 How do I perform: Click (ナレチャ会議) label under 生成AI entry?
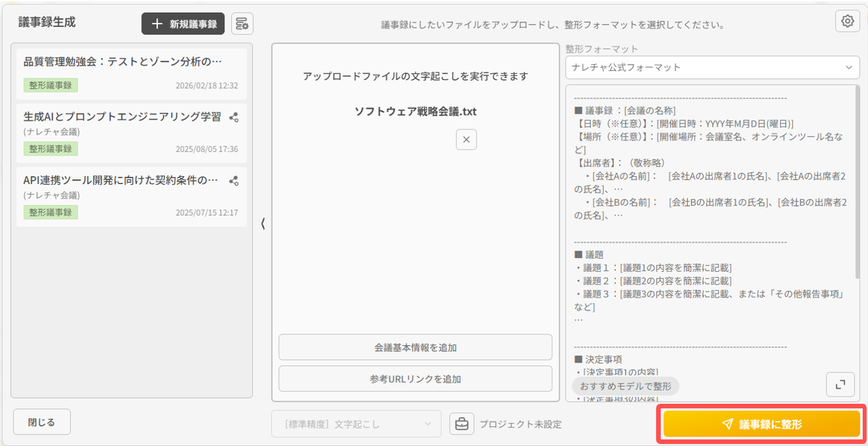(51, 132)
